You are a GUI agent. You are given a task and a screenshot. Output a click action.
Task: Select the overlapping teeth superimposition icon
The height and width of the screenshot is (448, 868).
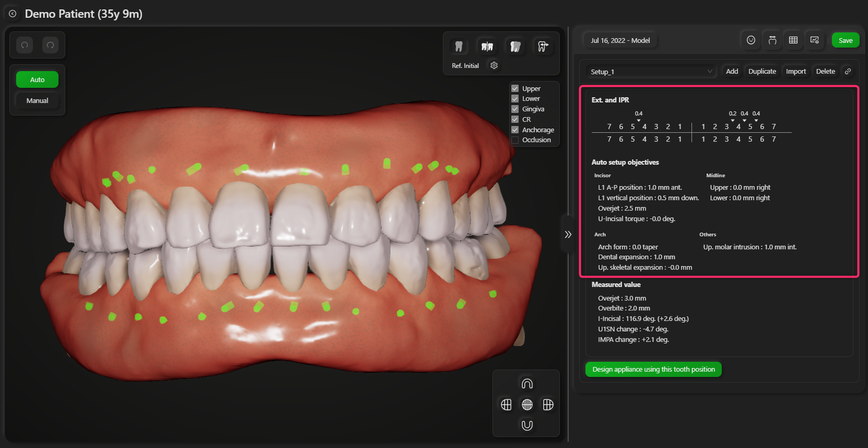coord(515,47)
